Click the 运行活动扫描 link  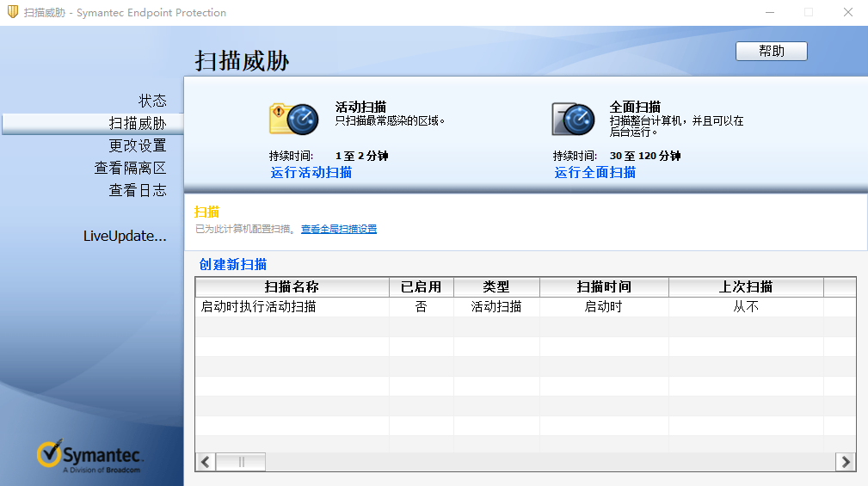coord(311,172)
